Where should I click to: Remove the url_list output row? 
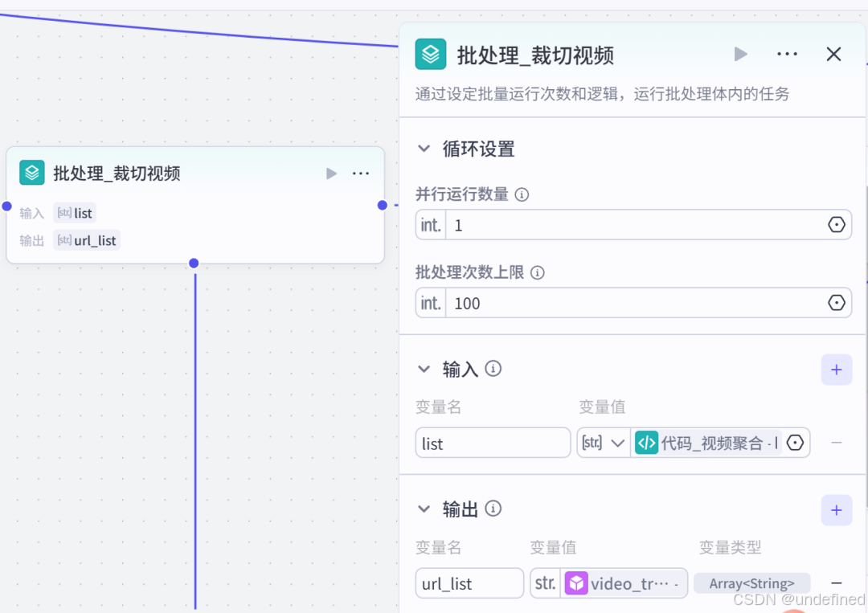tap(837, 583)
